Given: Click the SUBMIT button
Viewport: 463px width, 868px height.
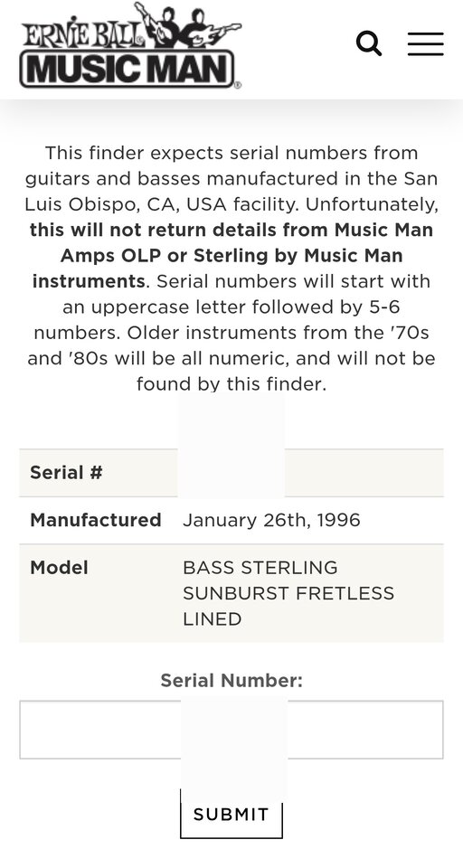Looking at the screenshot, I should tap(231, 814).
